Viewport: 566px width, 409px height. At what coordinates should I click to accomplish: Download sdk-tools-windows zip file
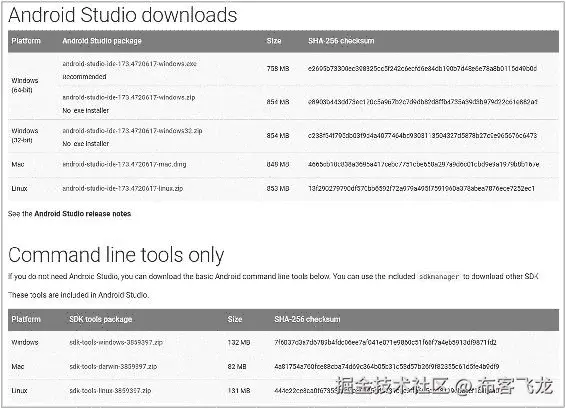tap(116, 342)
